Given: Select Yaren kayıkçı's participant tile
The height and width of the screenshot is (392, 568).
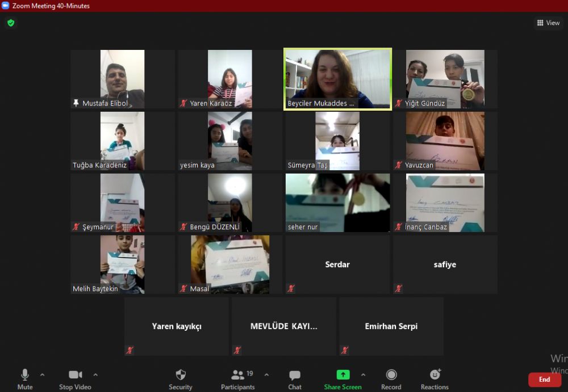Looking at the screenshot, I should tap(177, 327).
